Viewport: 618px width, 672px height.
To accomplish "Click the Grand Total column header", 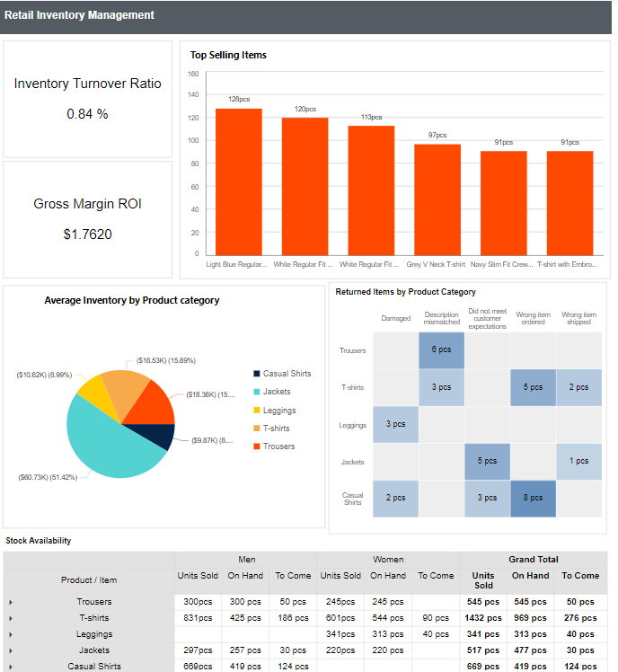I will [533, 559].
